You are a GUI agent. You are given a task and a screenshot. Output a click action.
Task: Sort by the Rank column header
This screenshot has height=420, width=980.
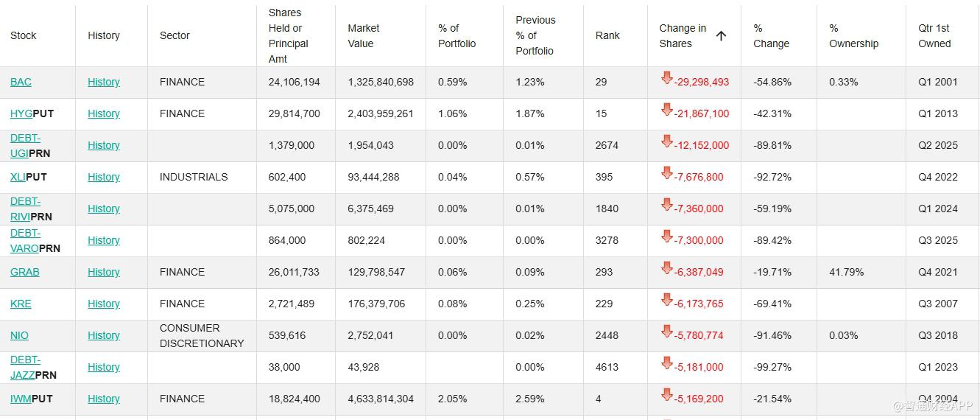[x=607, y=35]
